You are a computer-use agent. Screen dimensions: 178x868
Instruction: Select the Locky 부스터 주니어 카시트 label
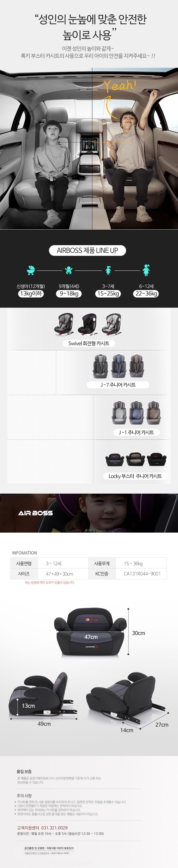(x=135, y=476)
